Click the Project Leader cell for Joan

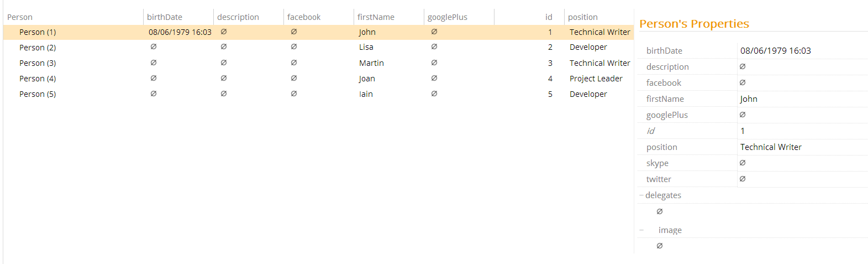[x=596, y=79]
